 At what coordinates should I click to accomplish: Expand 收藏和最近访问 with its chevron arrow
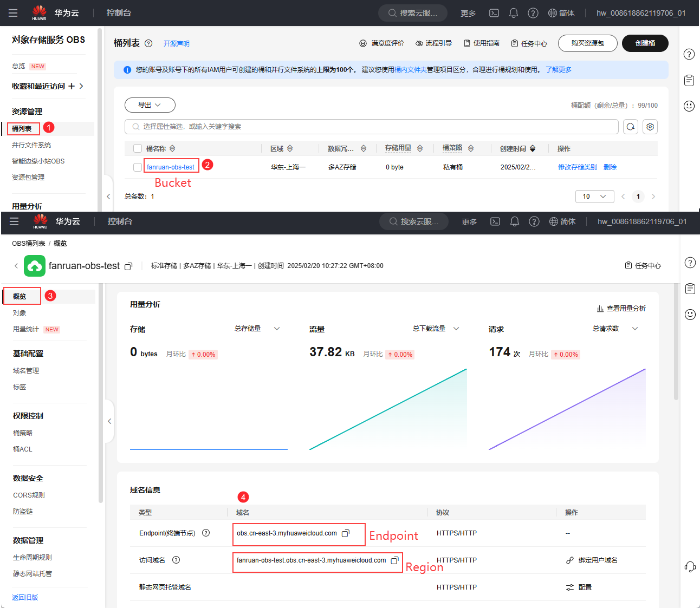81,86
